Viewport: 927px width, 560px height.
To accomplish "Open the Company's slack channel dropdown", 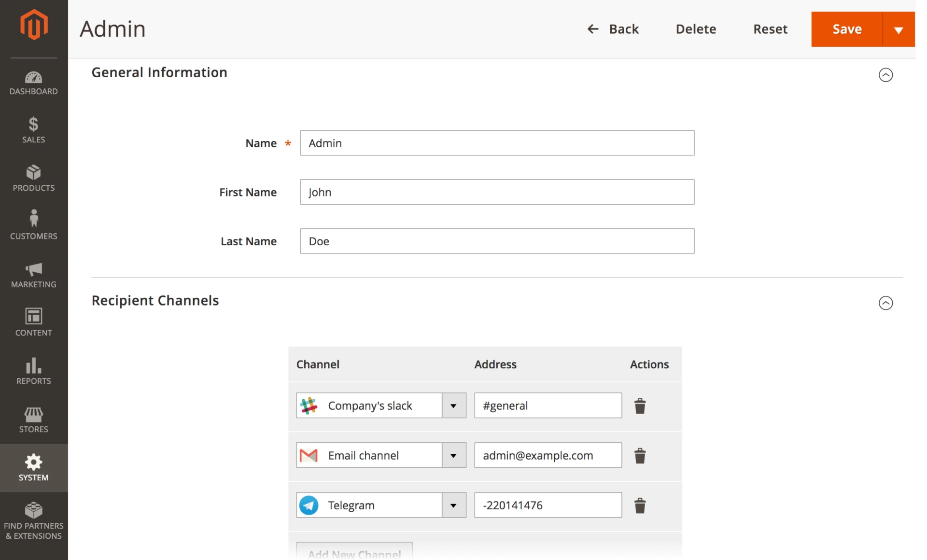I will coord(453,406).
